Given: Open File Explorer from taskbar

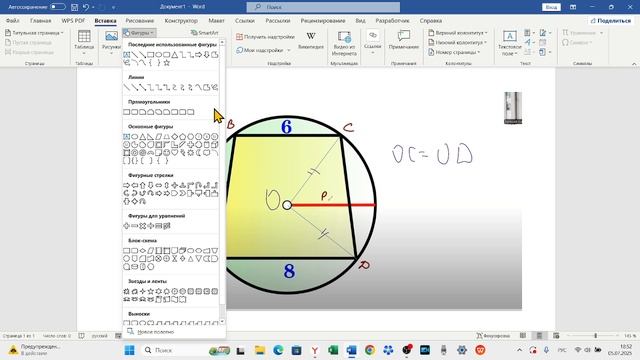Looking at the screenshot, I should [x=260, y=350].
